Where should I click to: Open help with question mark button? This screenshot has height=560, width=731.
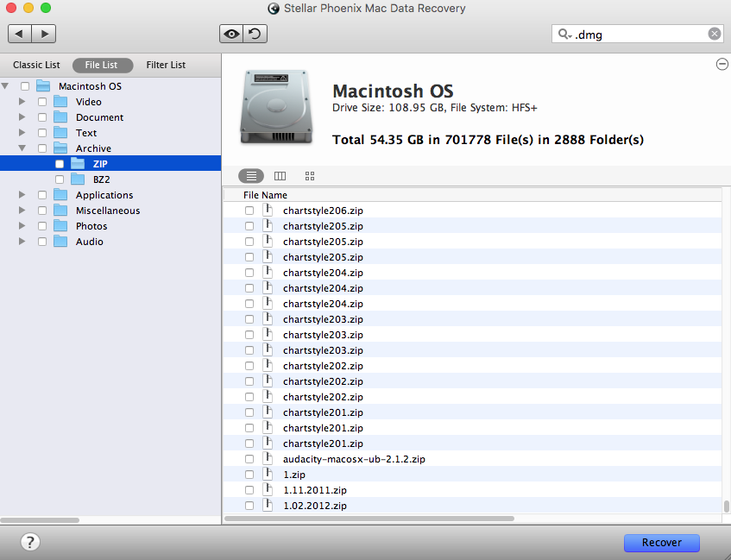[30, 542]
